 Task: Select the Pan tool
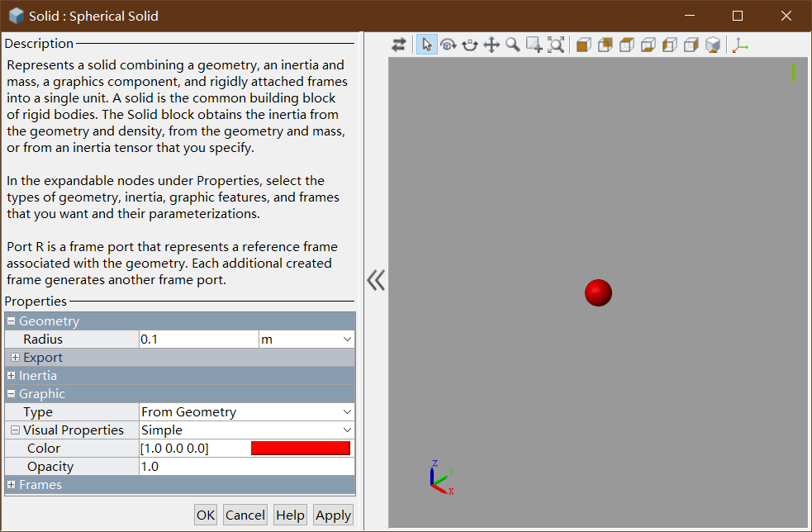491,45
